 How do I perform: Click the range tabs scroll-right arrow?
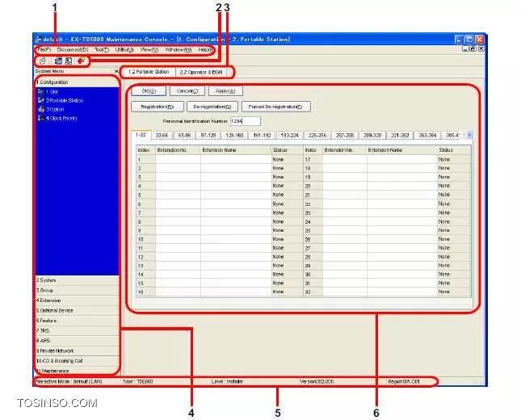pyautogui.click(x=469, y=135)
